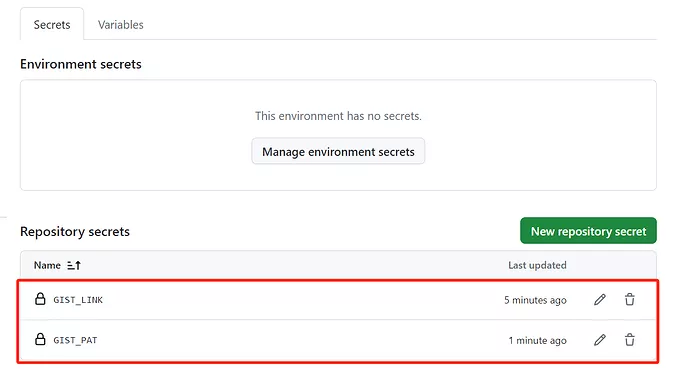The image size is (690, 372).
Task: Click the lock icon beside GIST_LINK
Action: coord(40,299)
